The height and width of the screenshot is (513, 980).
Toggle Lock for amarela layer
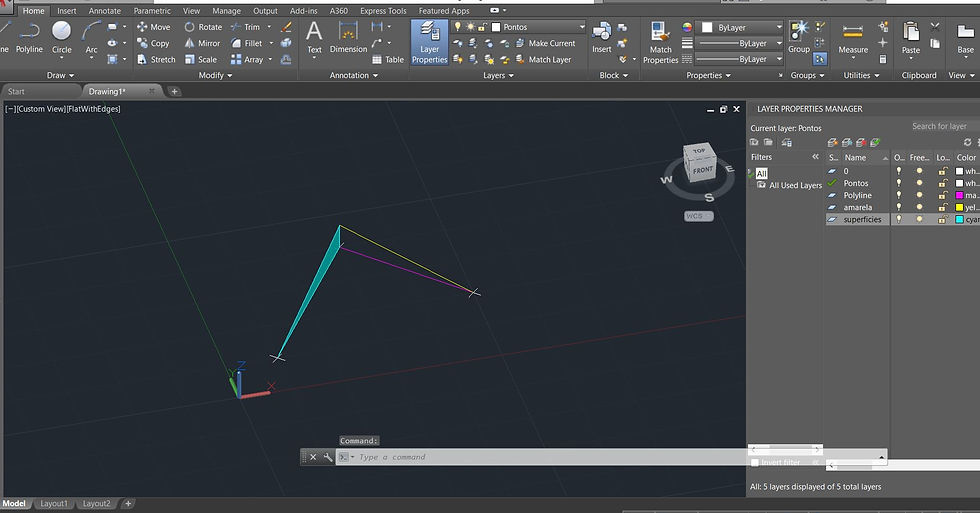(x=942, y=207)
